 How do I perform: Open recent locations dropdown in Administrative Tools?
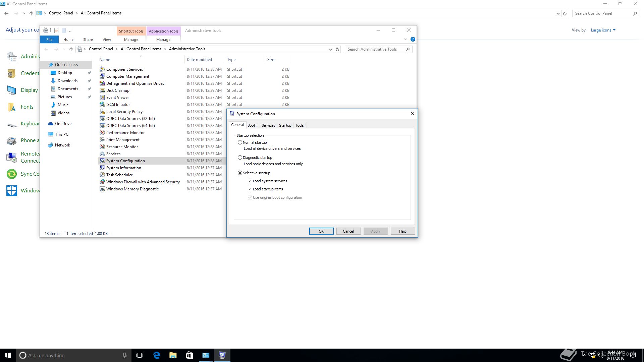pyautogui.click(x=64, y=49)
